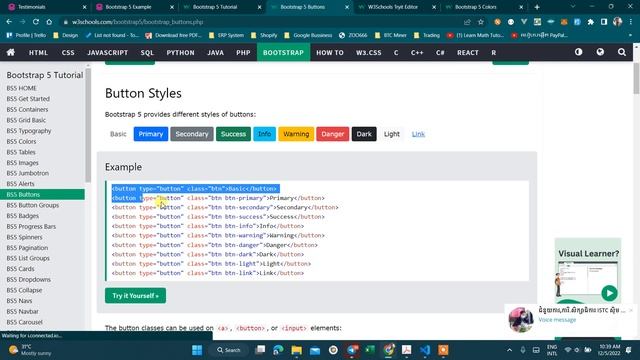The height and width of the screenshot is (360, 640).
Task: Click the cyan Info button
Action: (264, 134)
